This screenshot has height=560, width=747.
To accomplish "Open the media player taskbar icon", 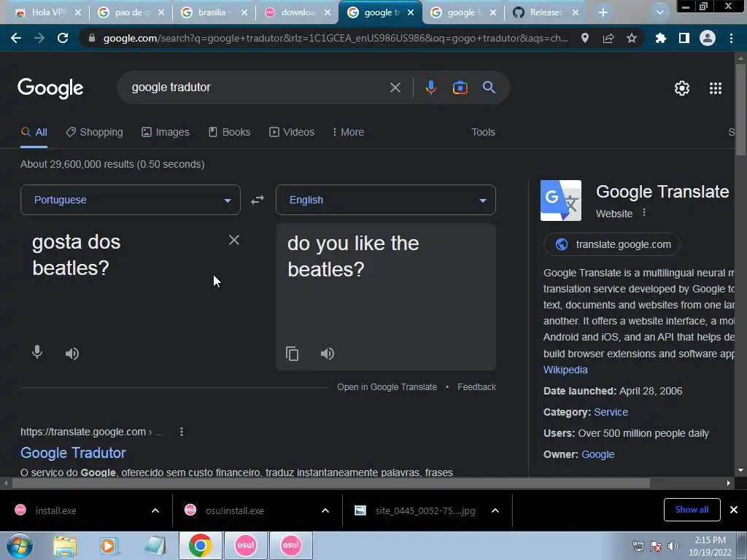I will pos(109,545).
